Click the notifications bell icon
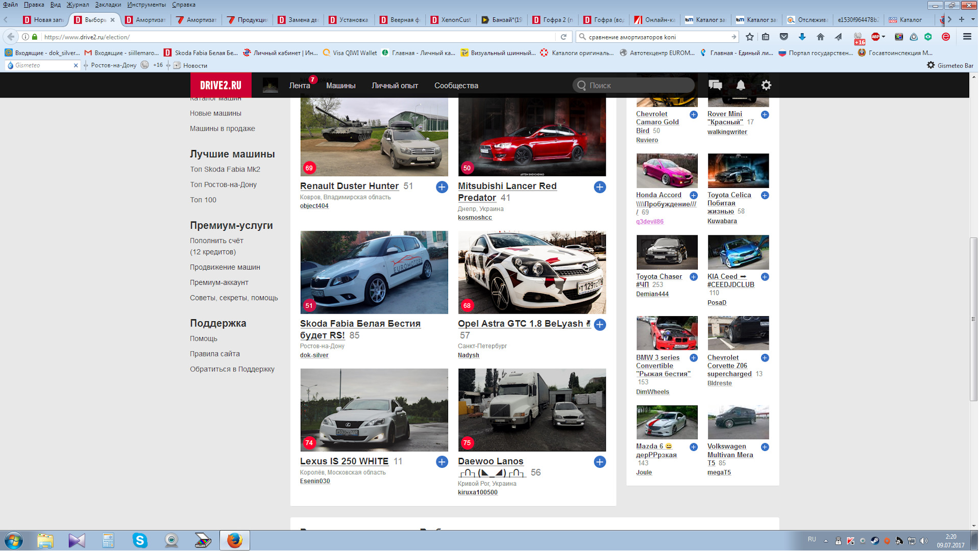 (x=741, y=85)
